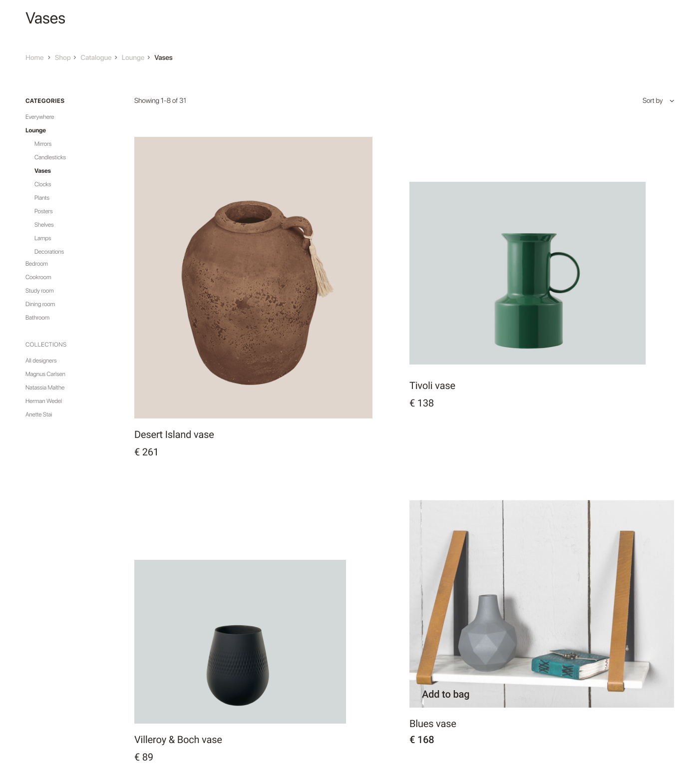Navigate to Shop breadcrumb link
The width and height of the screenshot is (699, 784).
click(x=62, y=57)
